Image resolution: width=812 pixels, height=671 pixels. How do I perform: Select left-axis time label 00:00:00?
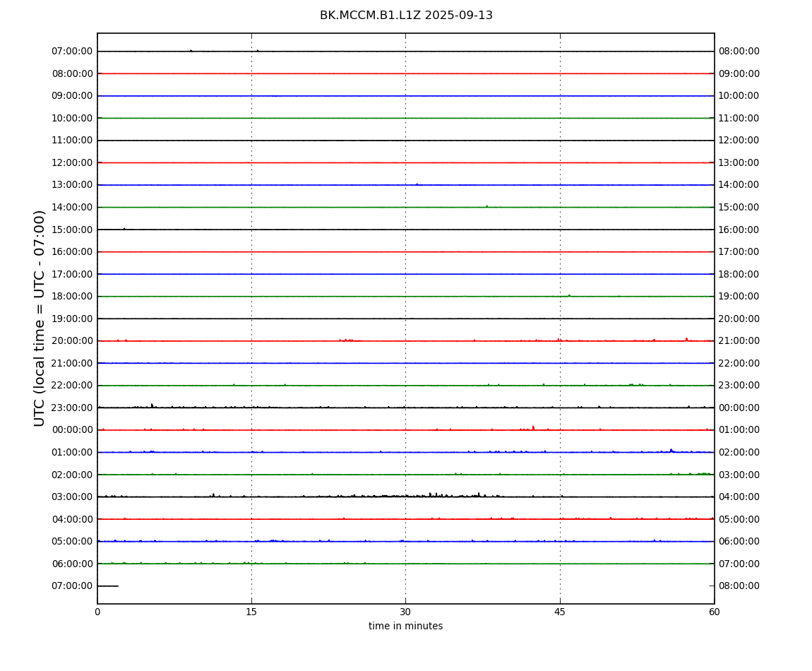point(73,430)
